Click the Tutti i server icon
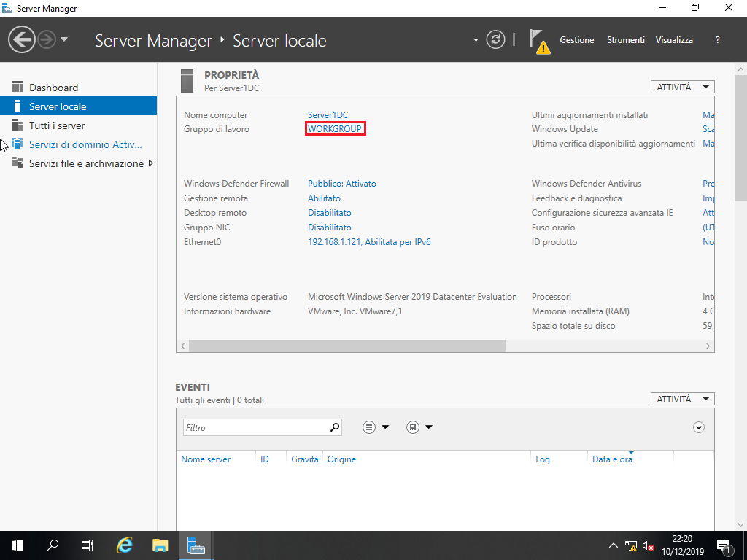Image resolution: width=747 pixels, height=560 pixels. coord(18,125)
